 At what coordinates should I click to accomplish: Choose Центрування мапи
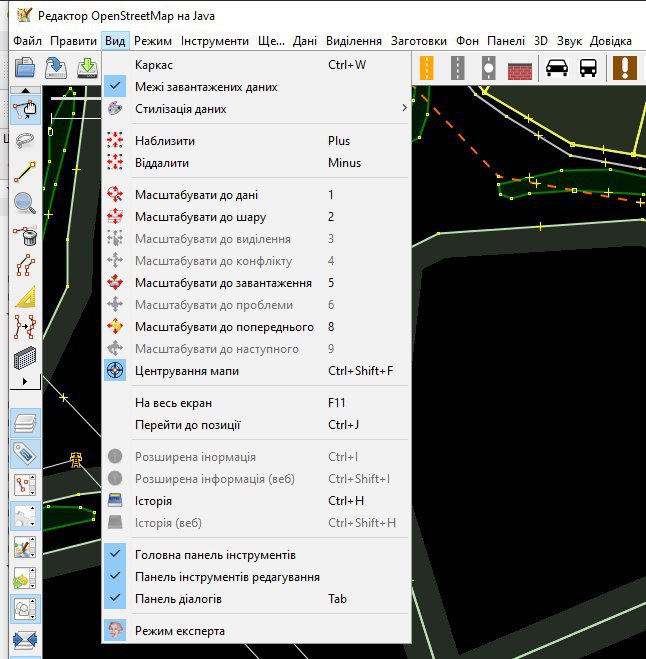256,371
